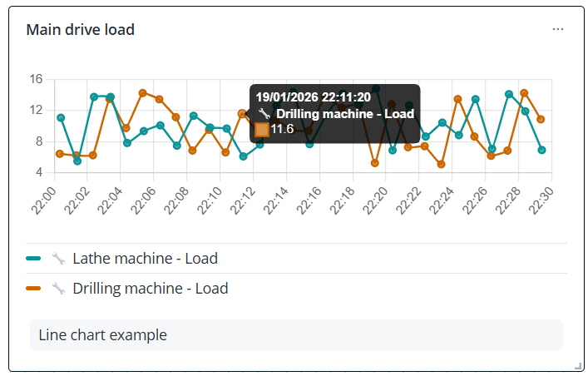Click the tooltip value 11.6
The image size is (588, 376).
click(x=282, y=129)
